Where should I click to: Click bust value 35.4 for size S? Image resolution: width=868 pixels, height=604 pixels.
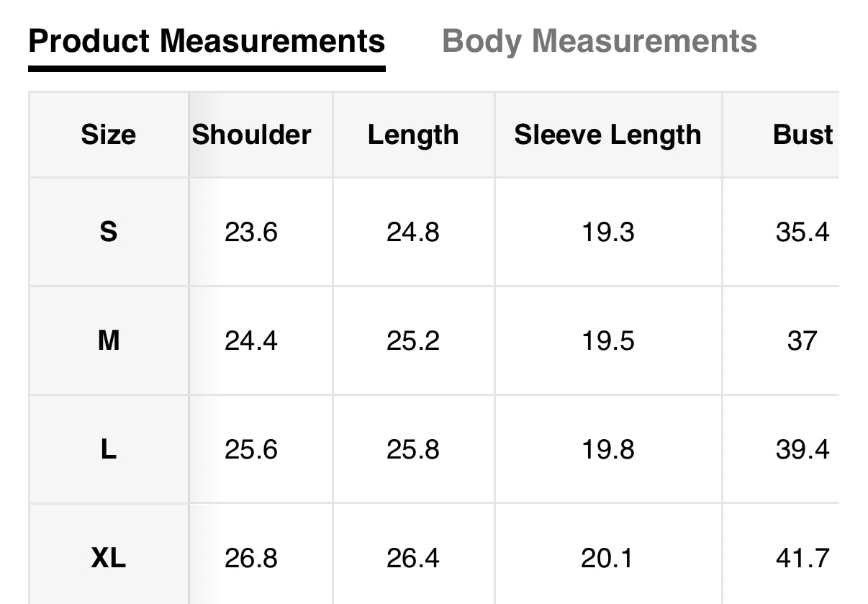pyautogui.click(x=803, y=232)
